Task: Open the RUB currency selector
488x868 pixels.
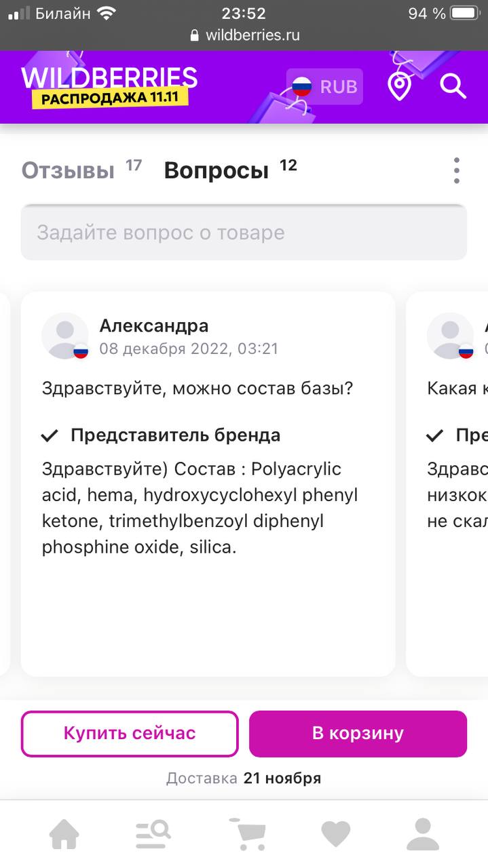Action: pos(325,87)
